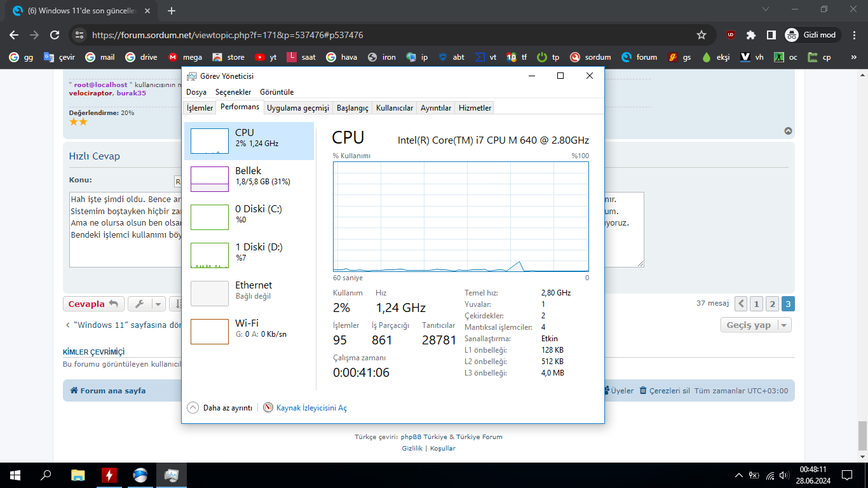Click the Gizli mod incognito button
This screenshot has width=868, height=488.
(813, 35)
